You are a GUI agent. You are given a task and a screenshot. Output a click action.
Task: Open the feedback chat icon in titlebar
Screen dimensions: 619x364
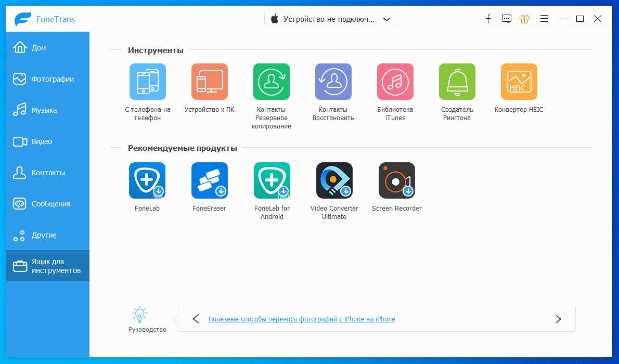tap(506, 19)
